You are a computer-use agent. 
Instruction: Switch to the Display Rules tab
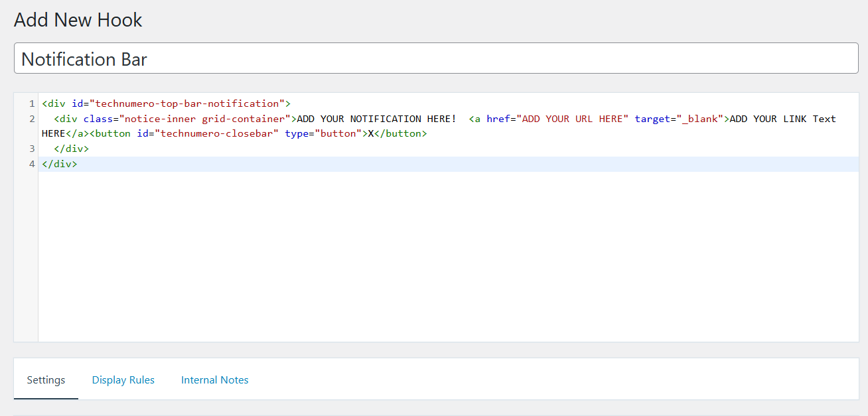(123, 380)
